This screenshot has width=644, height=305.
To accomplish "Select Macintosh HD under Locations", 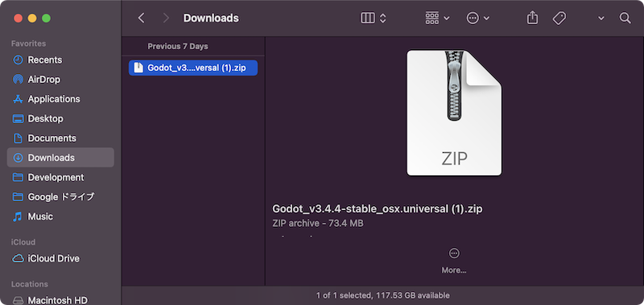I will pos(60,300).
